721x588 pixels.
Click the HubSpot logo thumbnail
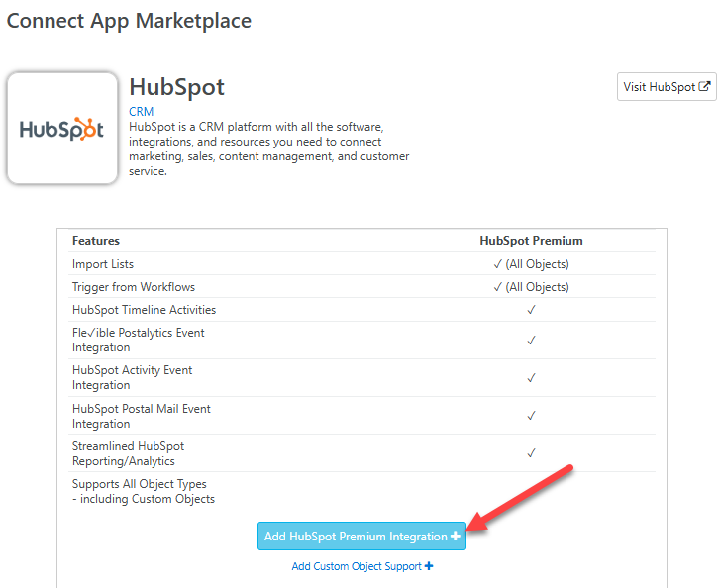coord(62,129)
